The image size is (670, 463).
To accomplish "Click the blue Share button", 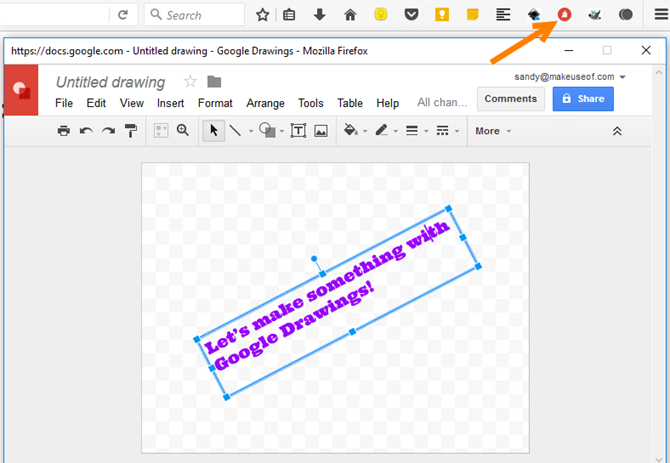I will tap(583, 99).
